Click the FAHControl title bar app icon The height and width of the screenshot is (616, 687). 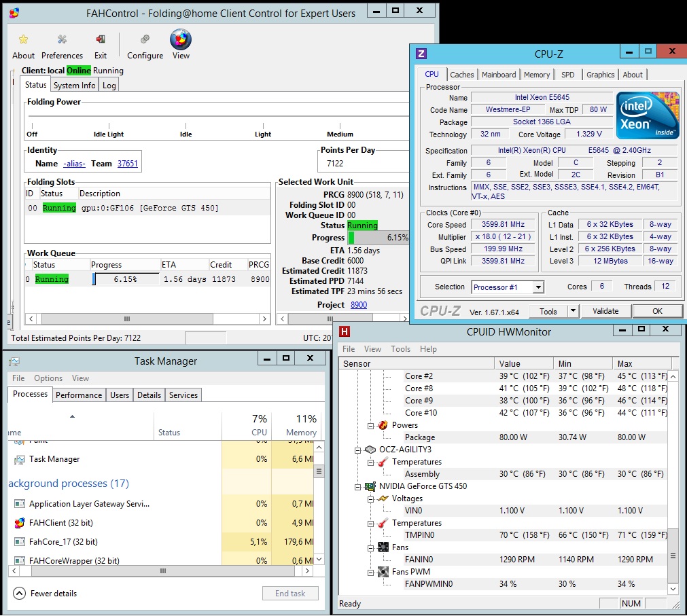[14, 13]
